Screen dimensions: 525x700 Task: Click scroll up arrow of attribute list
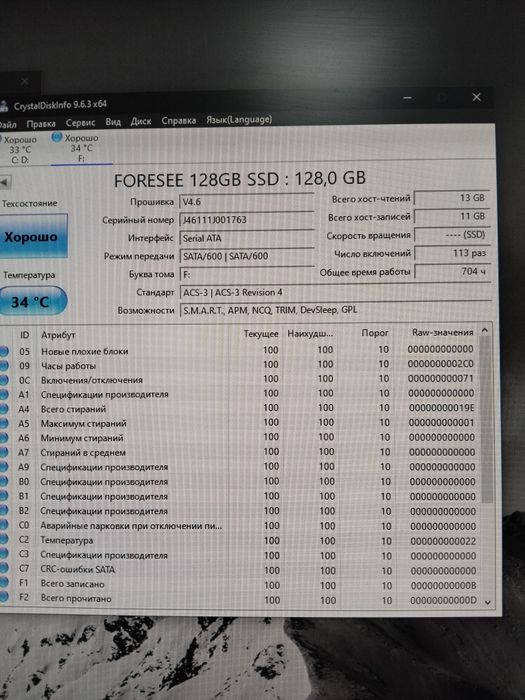pos(484,331)
